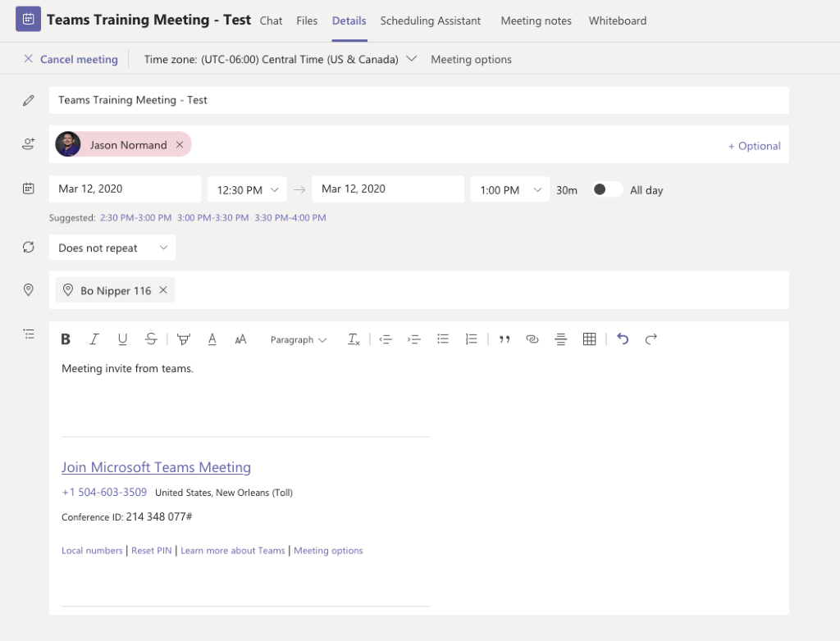Insert a table into the description
The width and height of the screenshot is (840, 641).
point(589,339)
